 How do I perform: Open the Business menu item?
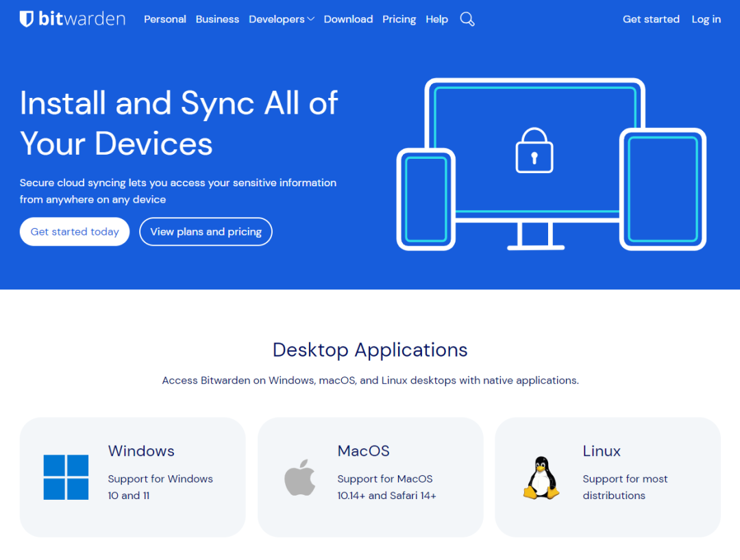point(218,19)
